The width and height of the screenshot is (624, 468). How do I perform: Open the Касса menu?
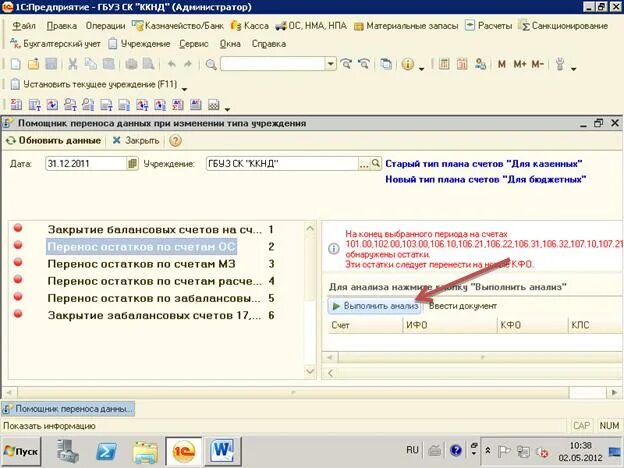point(250,26)
